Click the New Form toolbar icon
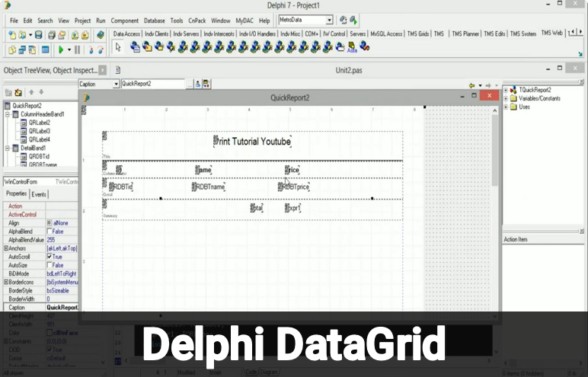Screen dimensions: 588x377 click(46, 50)
